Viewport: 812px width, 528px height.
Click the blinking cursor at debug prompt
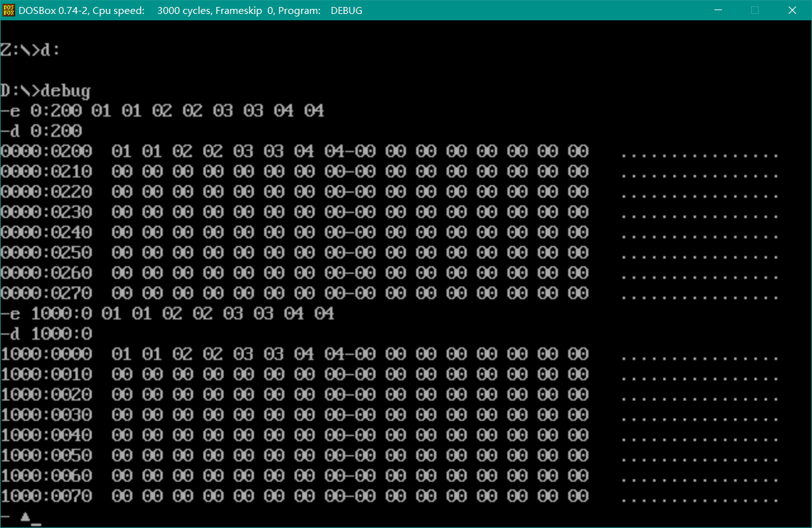point(35,524)
